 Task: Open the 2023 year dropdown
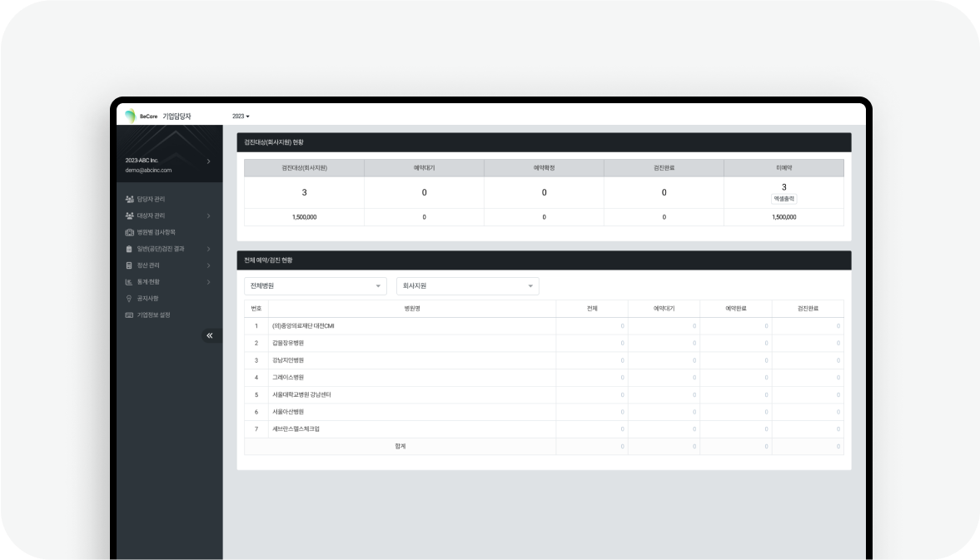tap(241, 116)
